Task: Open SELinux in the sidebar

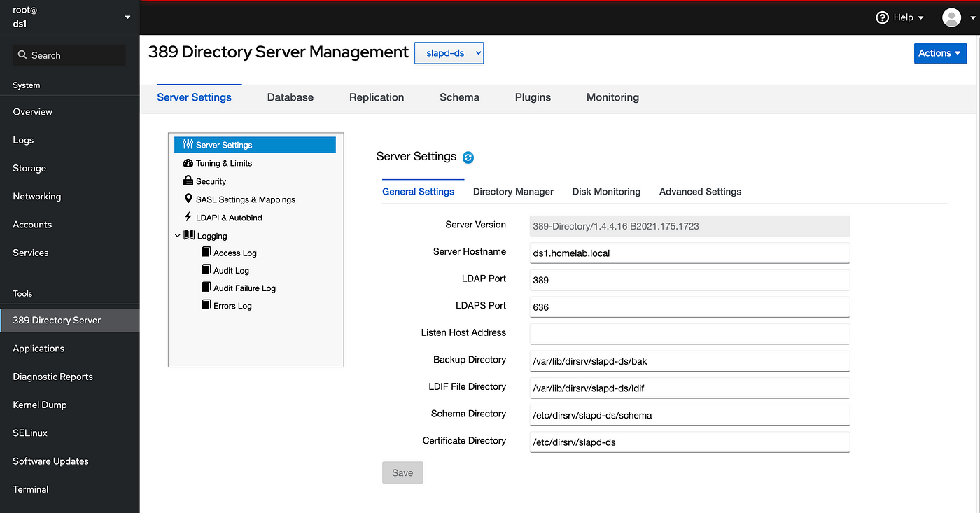Action: pos(70,433)
